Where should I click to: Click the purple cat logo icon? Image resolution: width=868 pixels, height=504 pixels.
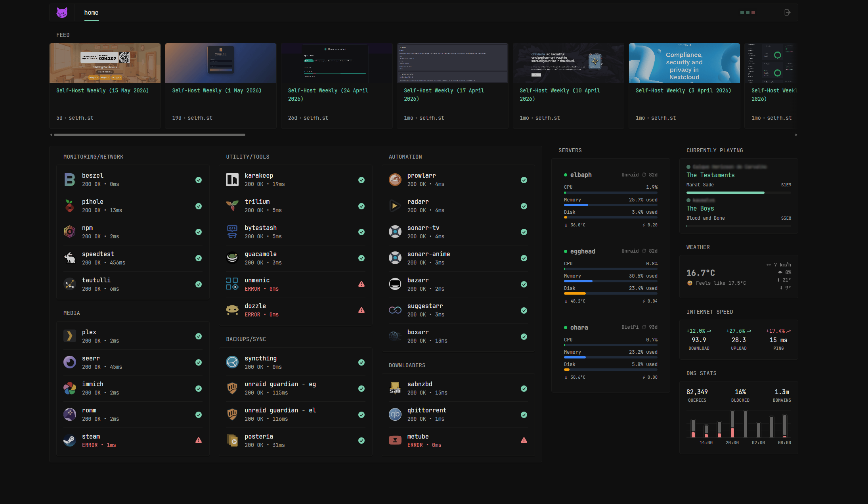pyautogui.click(x=62, y=13)
